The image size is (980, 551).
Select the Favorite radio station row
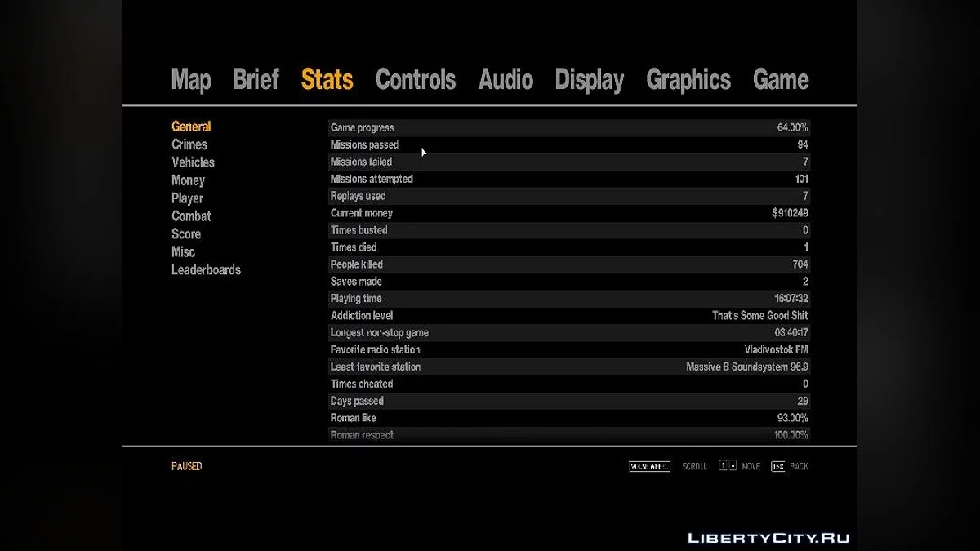569,350
